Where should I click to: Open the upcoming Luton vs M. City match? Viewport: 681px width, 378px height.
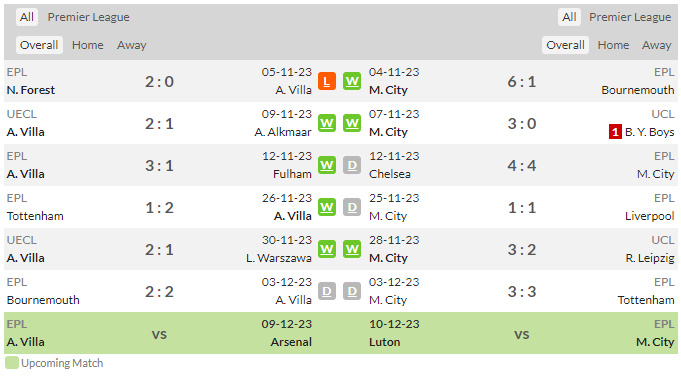[x=522, y=333]
